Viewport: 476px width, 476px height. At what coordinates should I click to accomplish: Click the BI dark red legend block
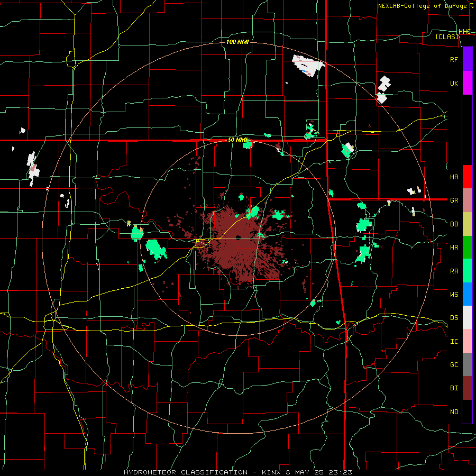tap(467, 388)
